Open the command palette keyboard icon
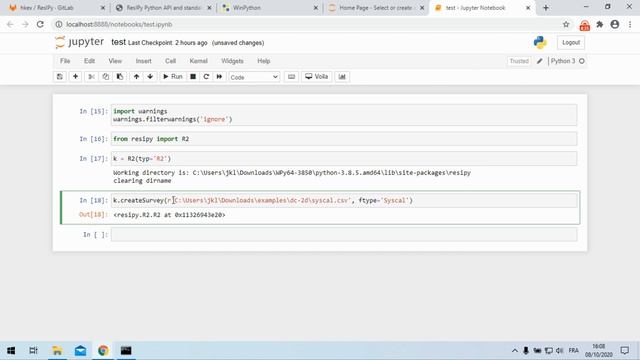 tap(291, 77)
